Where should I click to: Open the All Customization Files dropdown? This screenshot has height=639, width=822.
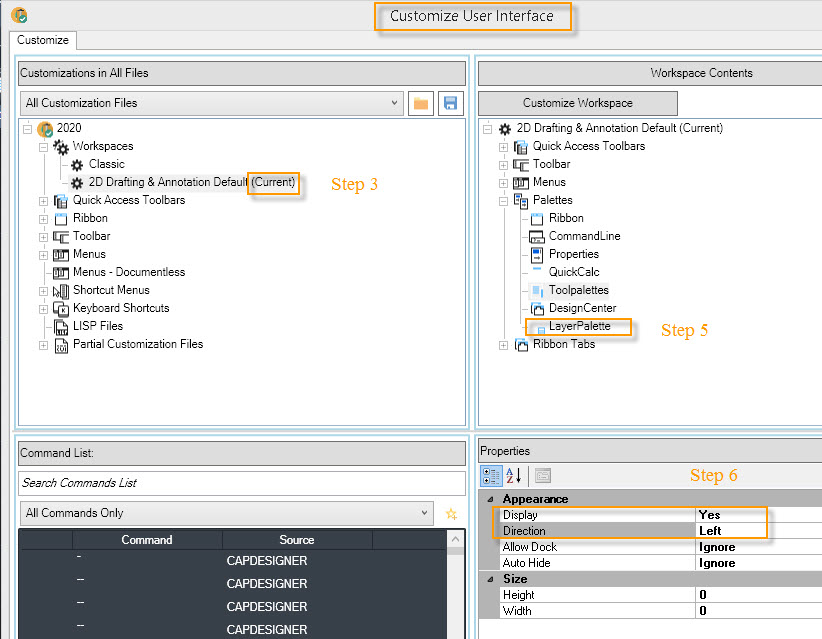point(396,103)
